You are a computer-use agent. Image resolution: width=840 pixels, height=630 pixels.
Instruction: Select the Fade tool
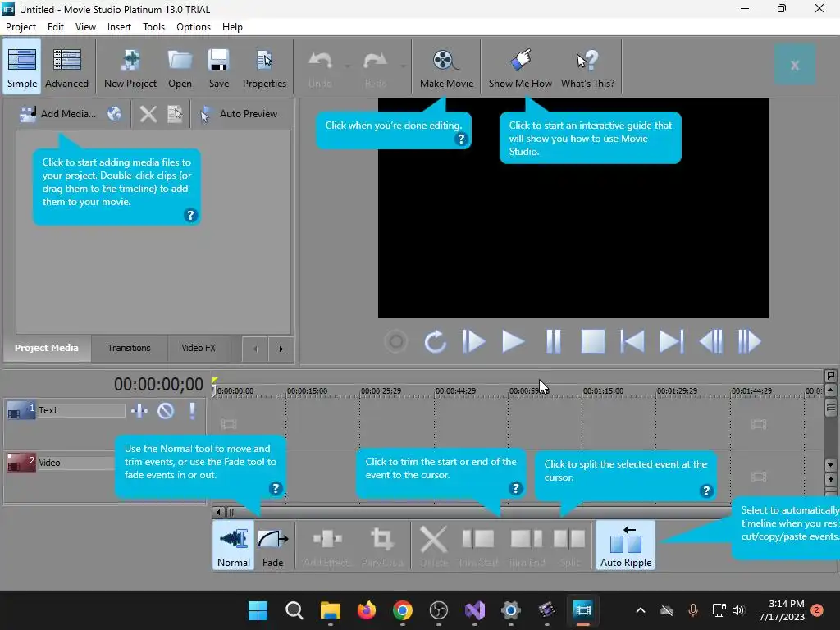[x=272, y=546]
